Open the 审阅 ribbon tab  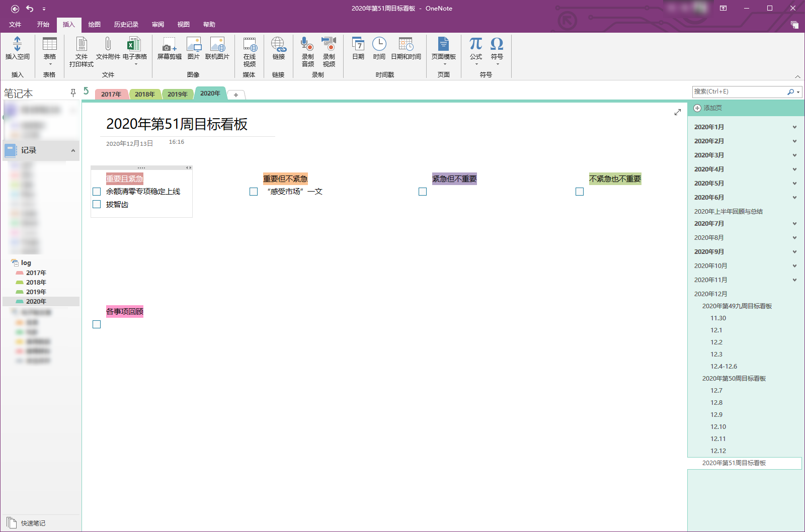click(158, 25)
